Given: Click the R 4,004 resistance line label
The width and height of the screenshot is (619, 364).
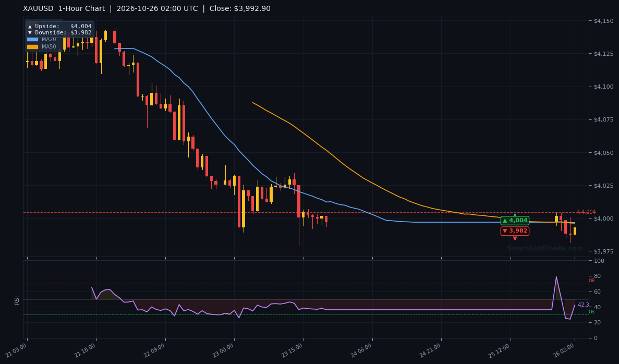Looking at the screenshot, I should [x=586, y=212].
